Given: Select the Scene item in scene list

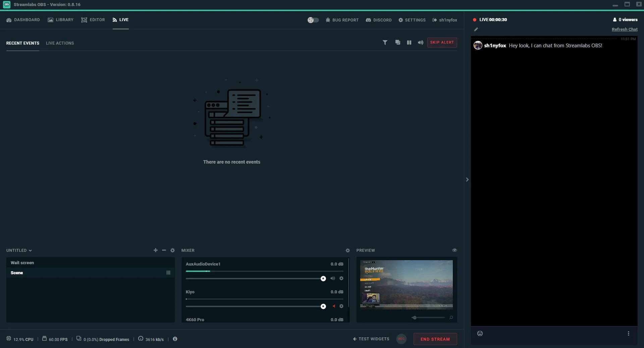Looking at the screenshot, I should (90, 273).
